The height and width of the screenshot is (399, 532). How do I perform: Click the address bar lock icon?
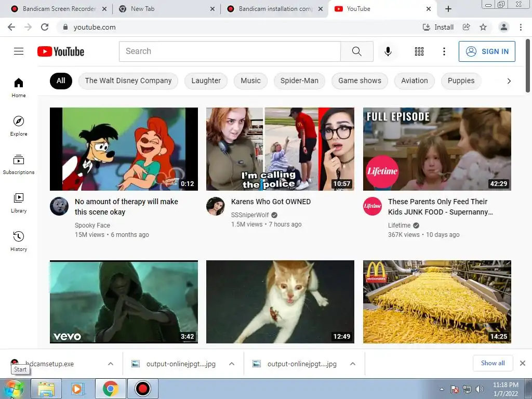click(x=65, y=27)
